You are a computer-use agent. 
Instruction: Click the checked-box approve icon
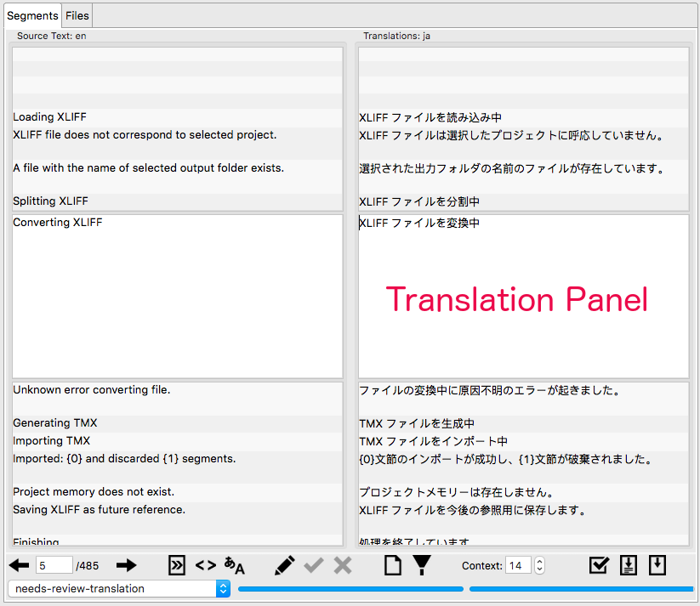[599, 565]
